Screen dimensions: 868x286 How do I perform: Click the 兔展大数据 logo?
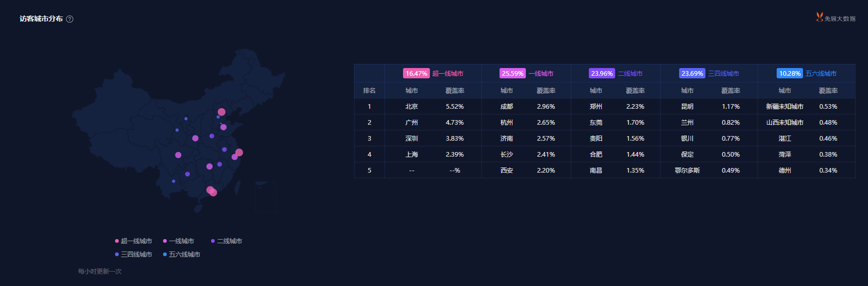coord(835,18)
